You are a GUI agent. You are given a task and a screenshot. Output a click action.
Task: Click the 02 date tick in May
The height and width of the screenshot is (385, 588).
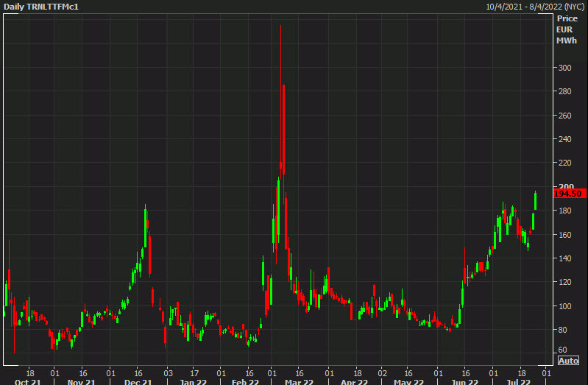coord(382,373)
